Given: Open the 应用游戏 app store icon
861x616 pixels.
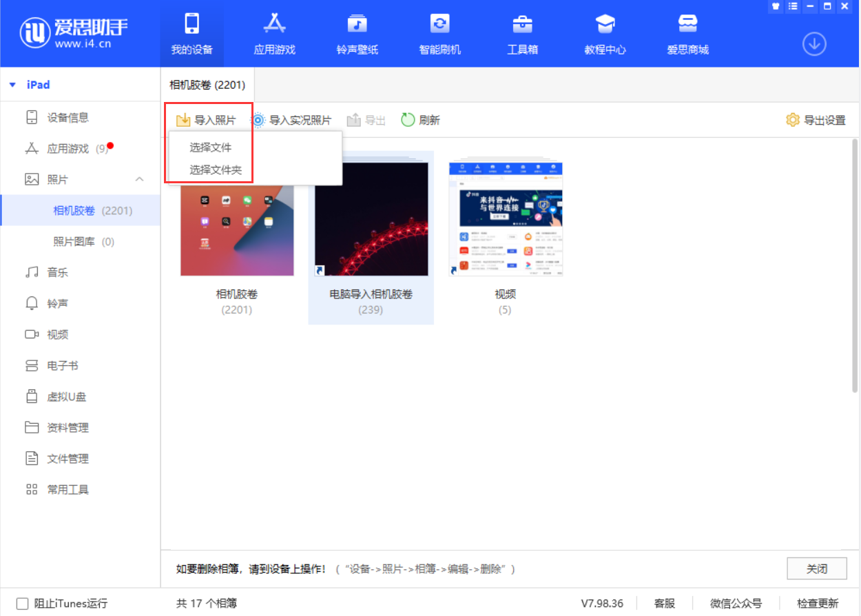Looking at the screenshot, I should tap(274, 25).
